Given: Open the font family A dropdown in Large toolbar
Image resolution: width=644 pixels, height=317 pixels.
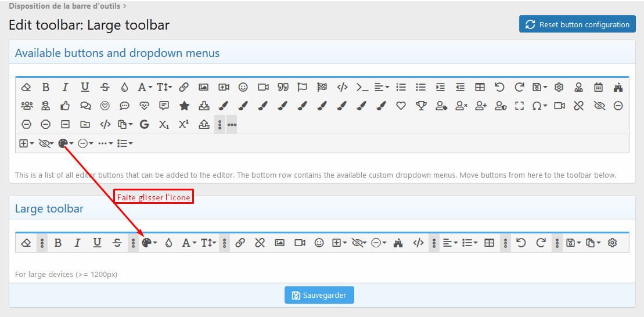Looking at the screenshot, I should pos(189,243).
